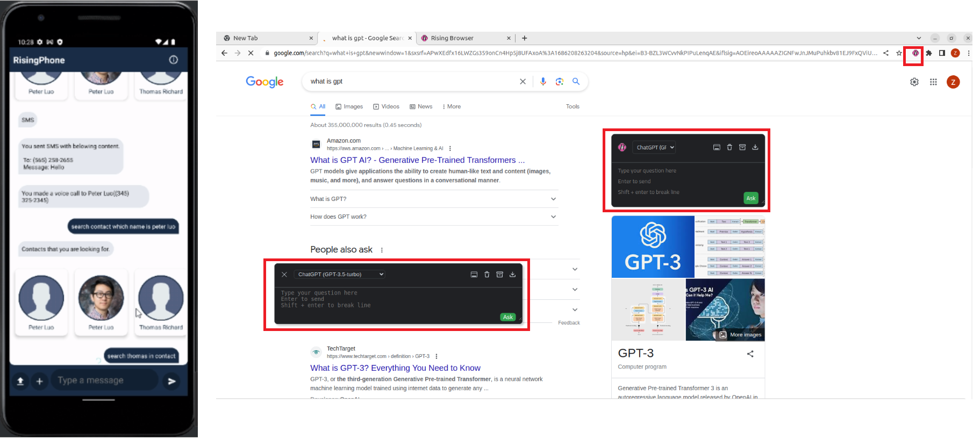Viewport: 980px width, 439px height.
Task: Go forward in the browser
Action: pos(238,53)
